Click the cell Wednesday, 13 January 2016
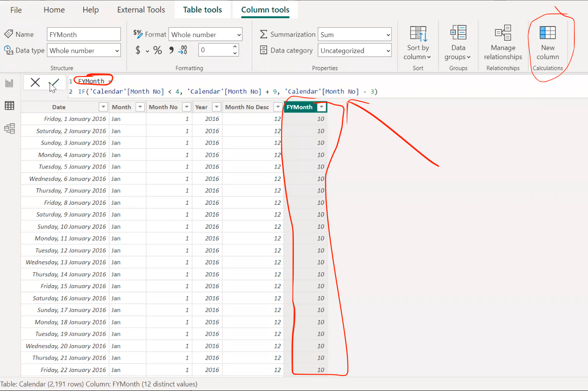Screen dimensions: 588x391 pyautogui.click(x=65, y=262)
